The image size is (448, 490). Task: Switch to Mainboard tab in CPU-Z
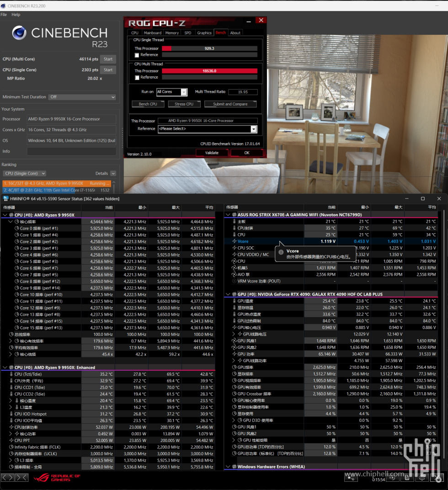[x=153, y=33]
